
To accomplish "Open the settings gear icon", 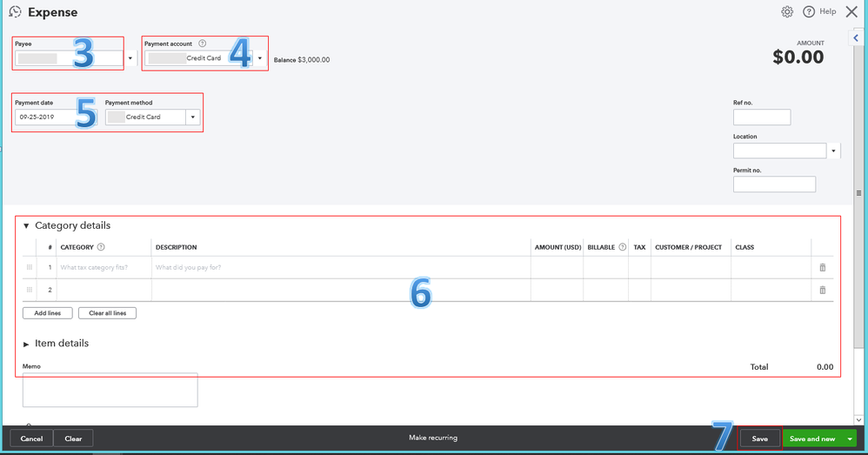I will pyautogui.click(x=786, y=11).
